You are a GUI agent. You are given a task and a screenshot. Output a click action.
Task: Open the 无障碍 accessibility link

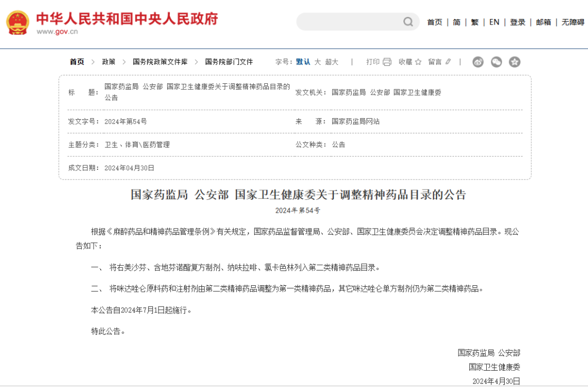pos(573,22)
